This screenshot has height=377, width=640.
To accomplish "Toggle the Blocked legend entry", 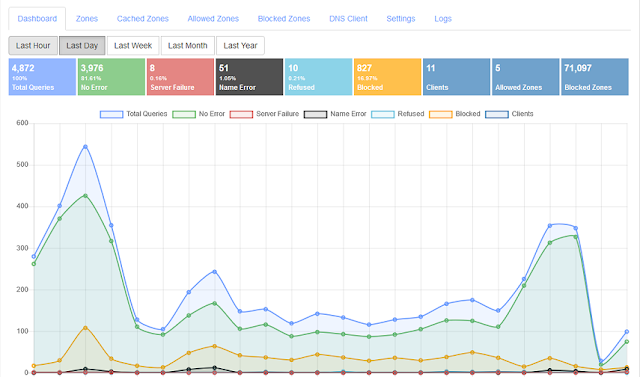I will [455, 114].
